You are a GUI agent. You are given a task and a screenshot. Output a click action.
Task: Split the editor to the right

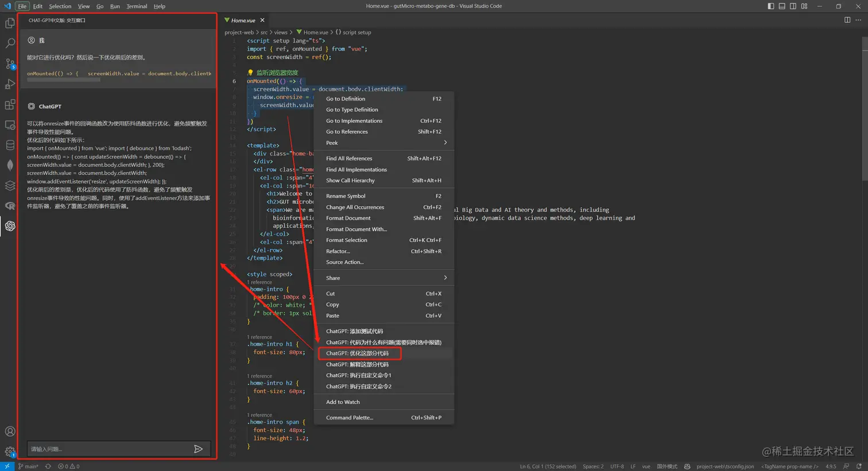[x=847, y=20]
